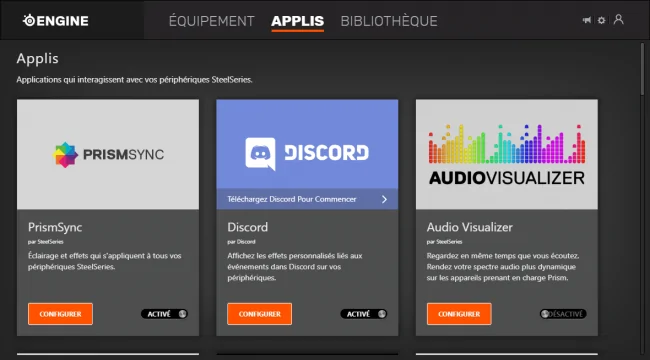The image size is (650, 360).
Task: Toggle PrismSync Activé switch off
Action: (165, 314)
